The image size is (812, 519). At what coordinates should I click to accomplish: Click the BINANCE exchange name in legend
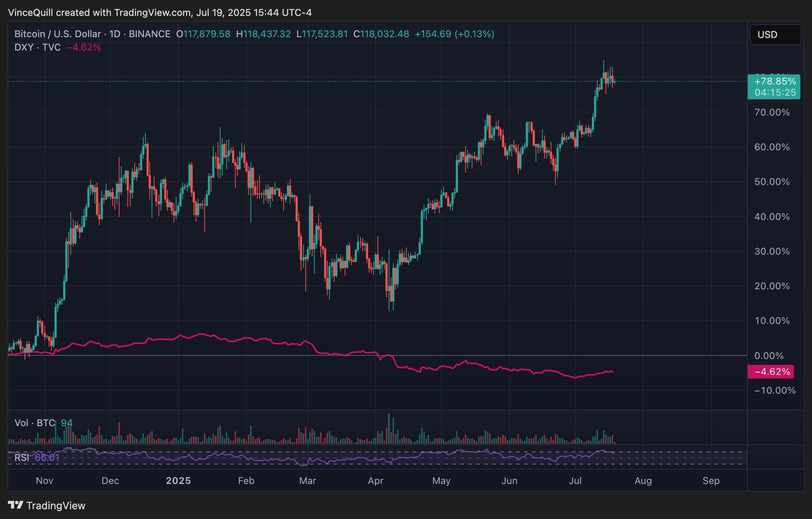(149, 34)
